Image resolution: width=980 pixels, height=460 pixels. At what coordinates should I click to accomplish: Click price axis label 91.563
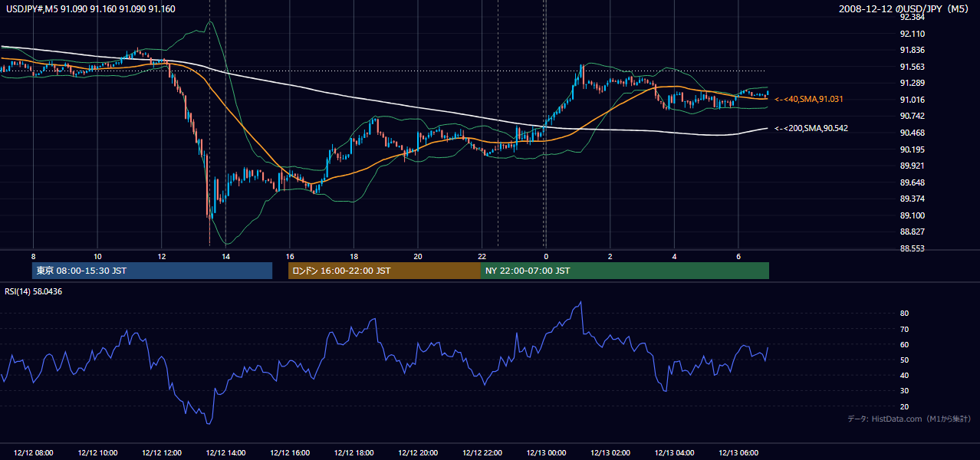point(912,67)
